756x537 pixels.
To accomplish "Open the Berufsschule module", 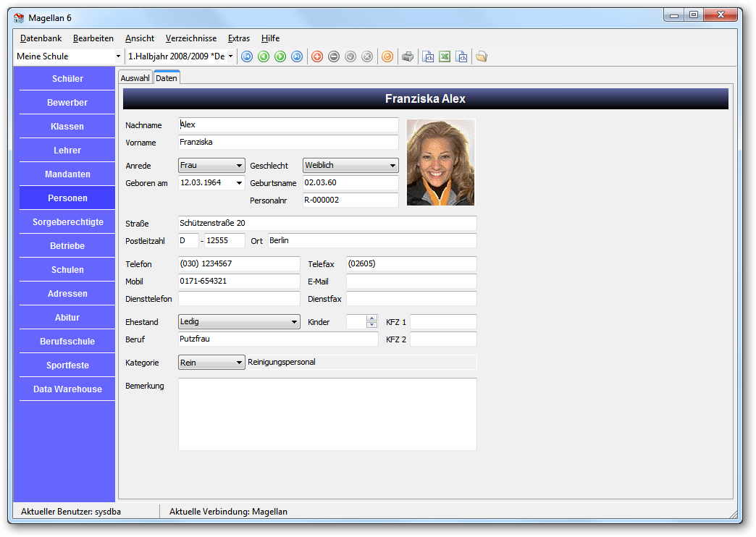I will coord(67,342).
